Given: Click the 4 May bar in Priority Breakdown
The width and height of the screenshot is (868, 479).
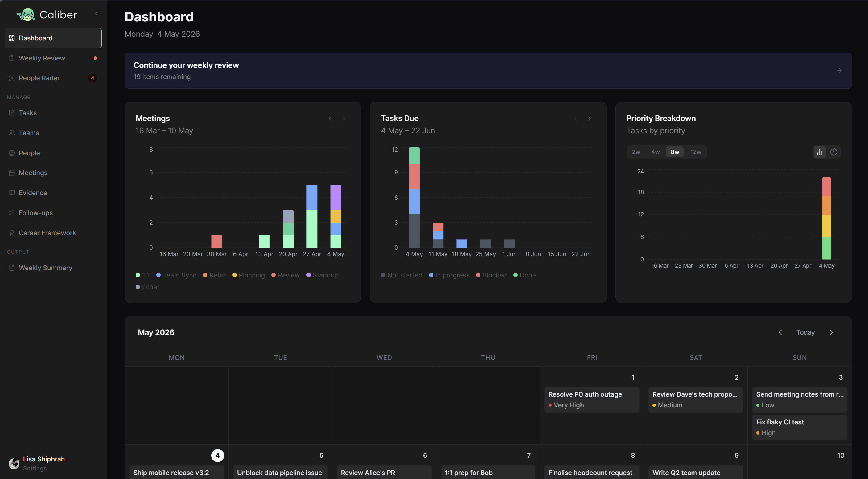Looking at the screenshot, I should tap(827, 218).
